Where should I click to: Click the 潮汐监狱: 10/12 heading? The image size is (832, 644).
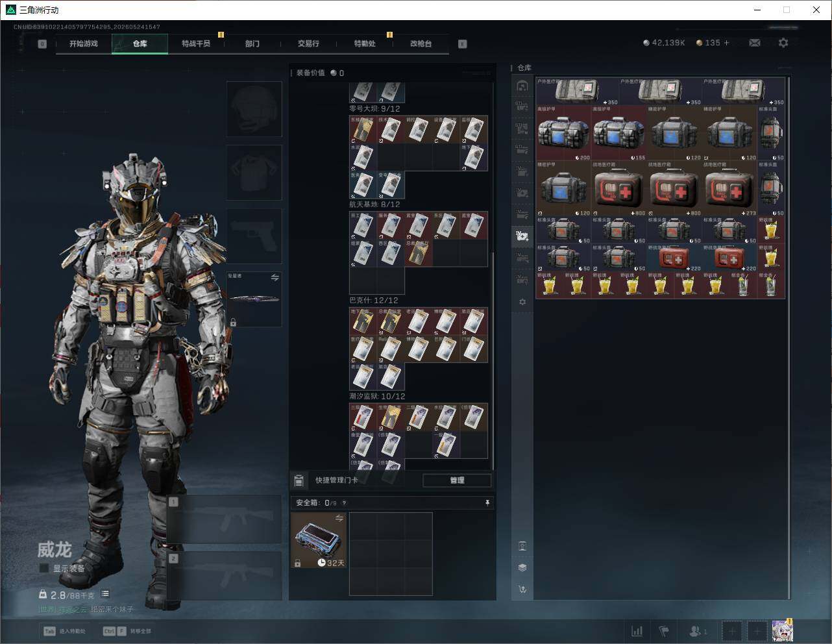(377, 396)
